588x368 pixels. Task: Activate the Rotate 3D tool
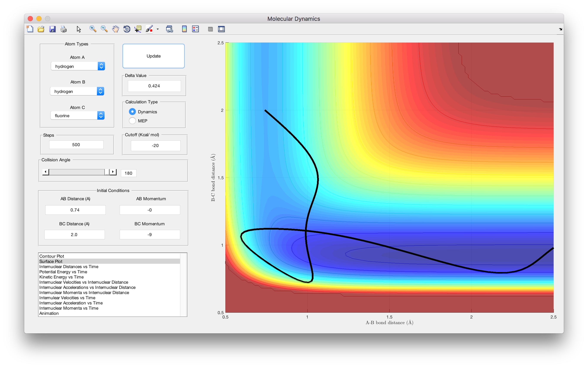click(x=127, y=29)
